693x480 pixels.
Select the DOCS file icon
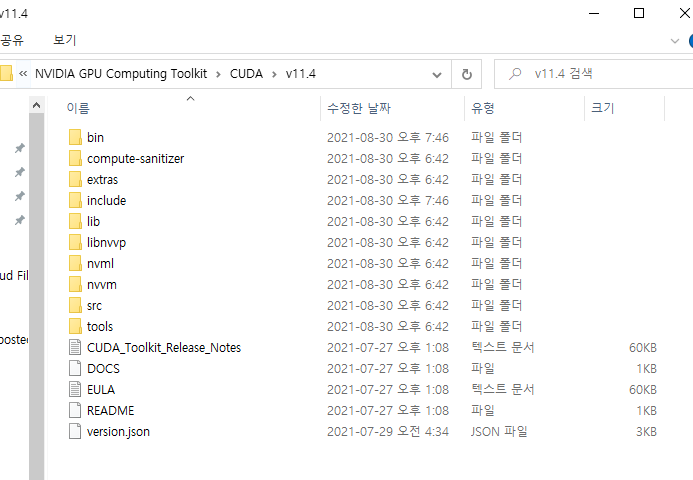pyautogui.click(x=75, y=368)
